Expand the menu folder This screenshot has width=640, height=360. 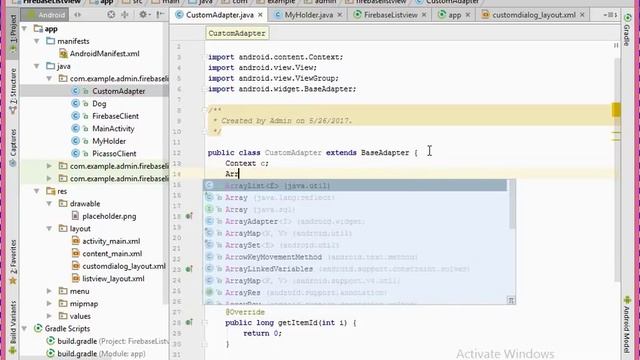49,291
